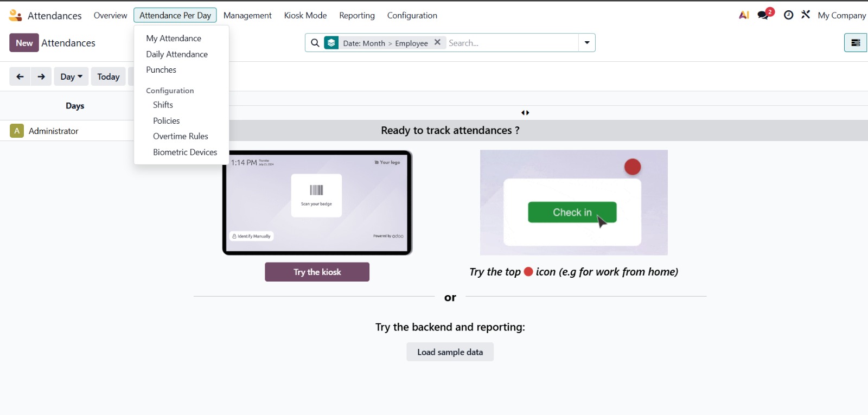Click the red check-in status dot
Viewport: 868px width, 415px height.
(x=632, y=167)
